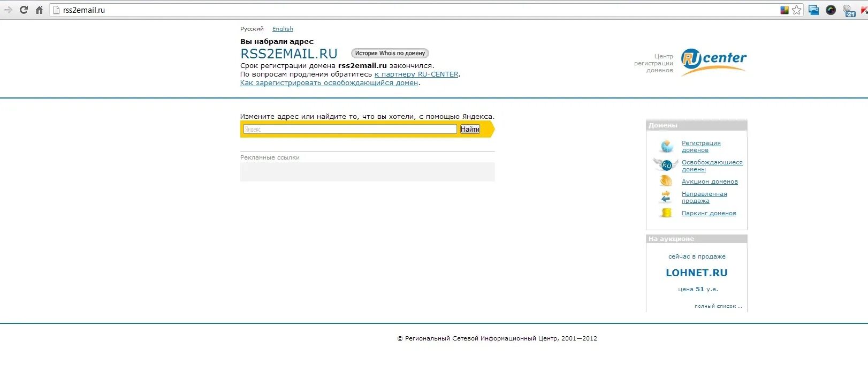The image size is (868, 371).
Task: Click the Найти search button
Action: [470, 129]
